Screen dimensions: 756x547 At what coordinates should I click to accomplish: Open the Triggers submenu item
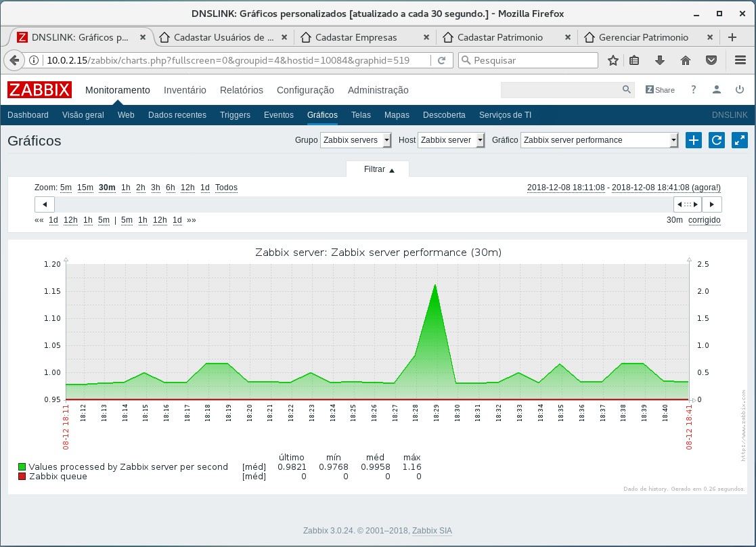coord(235,115)
